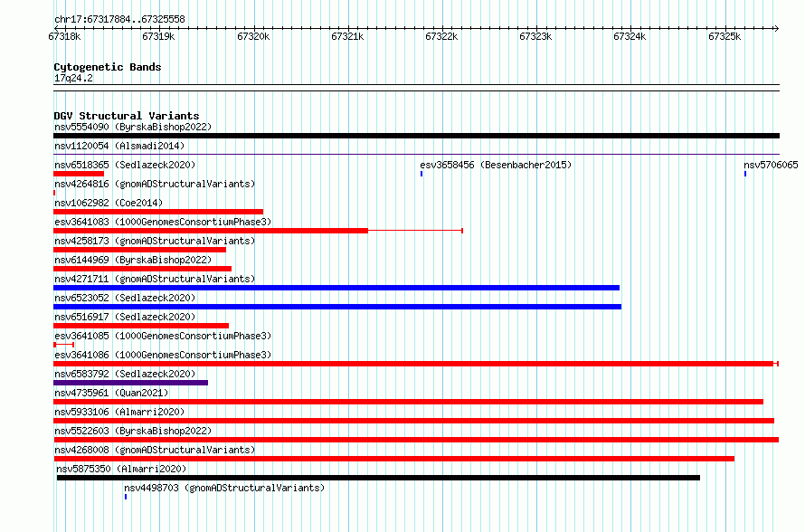This screenshot has height=532, width=805.
Task: Open the nsv1120054 (Alsmadi2014) label
Action: tap(119, 146)
